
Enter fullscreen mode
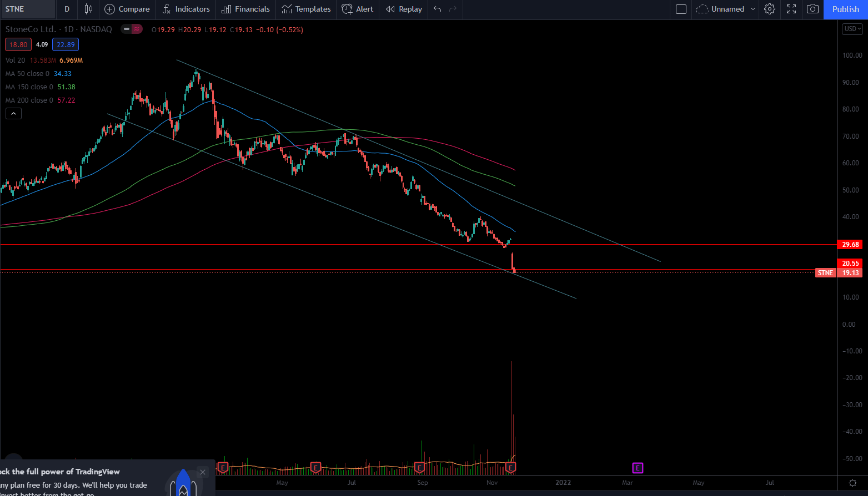click(x=791, y=9)
